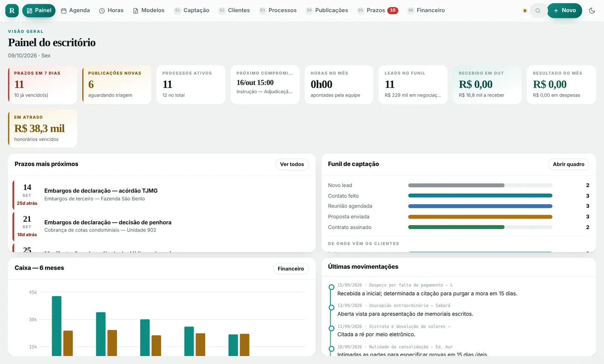The width and height of the screenshot is (604, 364).
Task: Select the 13/09/2026 timeline marker
Action: coord(331,308)
